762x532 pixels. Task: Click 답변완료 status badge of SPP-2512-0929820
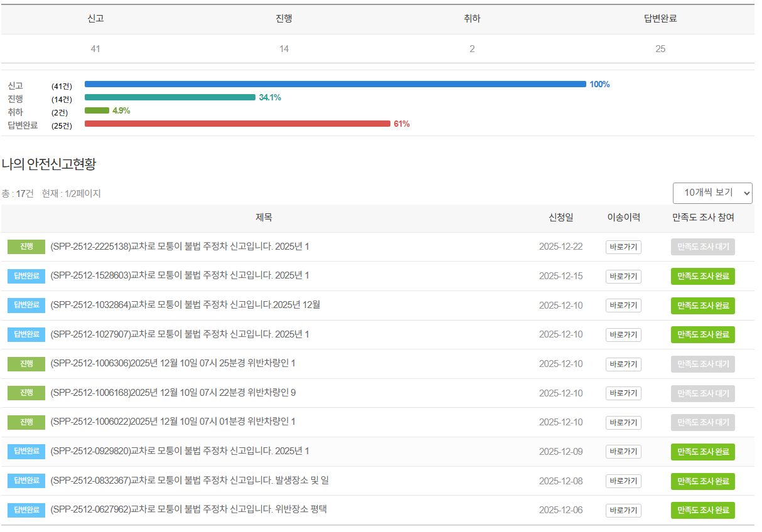pos(26,451)
